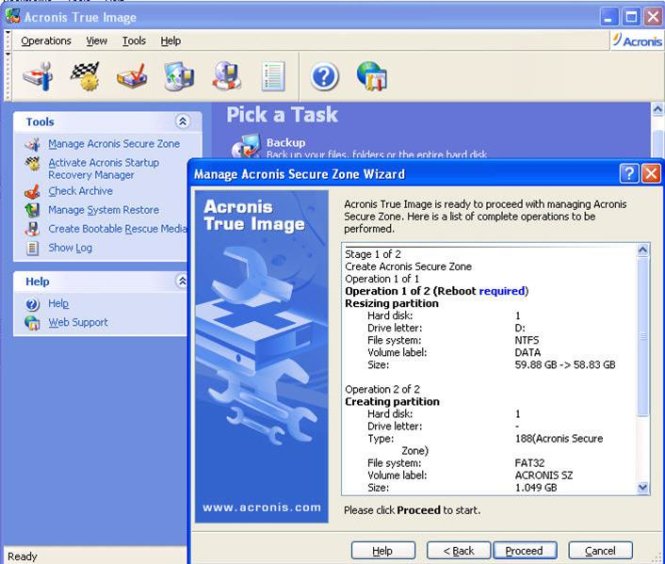Click main window task pane scroll up arrow
This screenshot has width=665, height=564.
click(x=657, y=110)
